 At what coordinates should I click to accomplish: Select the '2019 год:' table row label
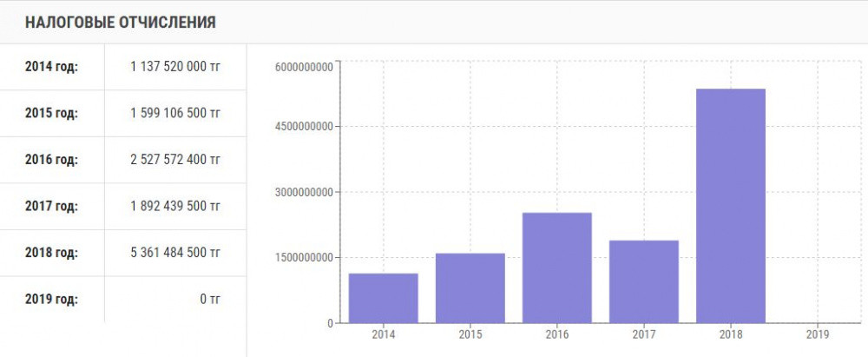[51, 300]
